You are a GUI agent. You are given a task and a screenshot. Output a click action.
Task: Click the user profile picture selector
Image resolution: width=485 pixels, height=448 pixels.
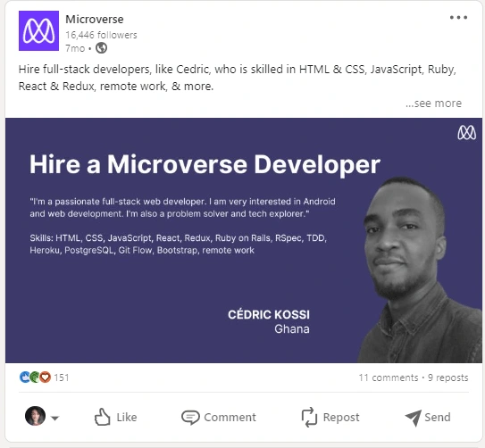pyautogui.click(x=35, y=416)
